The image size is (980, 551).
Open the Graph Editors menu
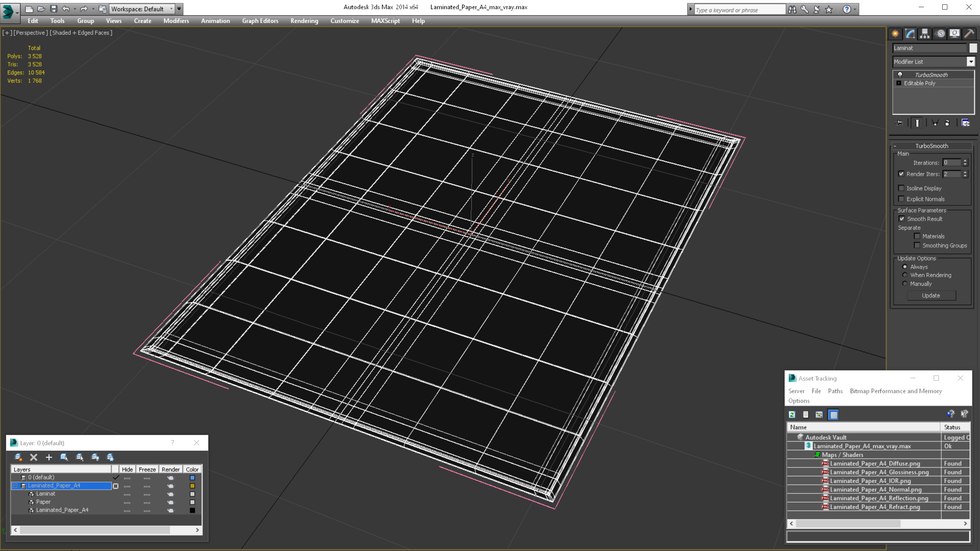260,21
